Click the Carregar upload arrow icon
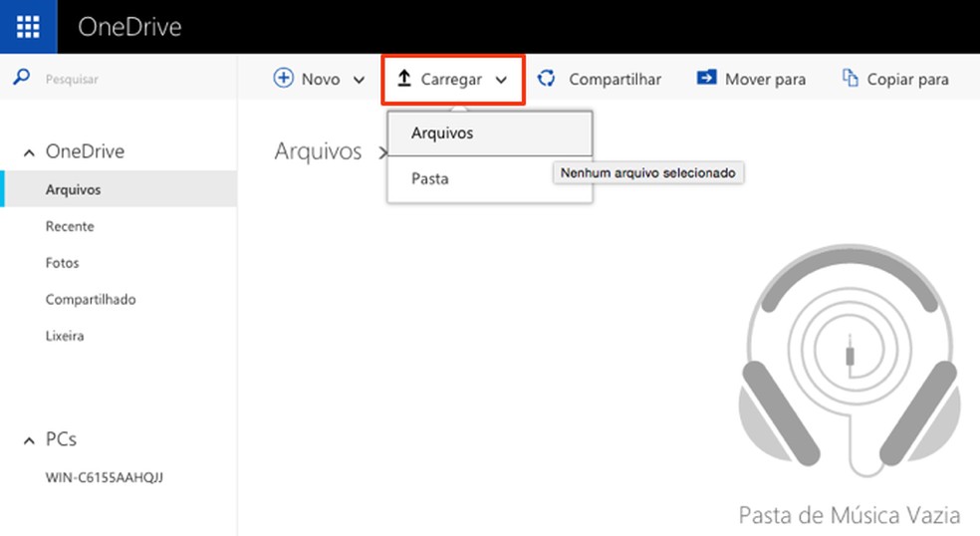This screenshot has height=536, width=980. tap(404, 78)
